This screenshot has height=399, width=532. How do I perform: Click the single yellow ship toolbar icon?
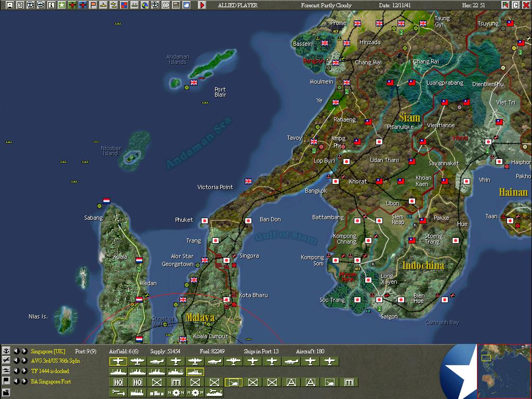point(103,5)
